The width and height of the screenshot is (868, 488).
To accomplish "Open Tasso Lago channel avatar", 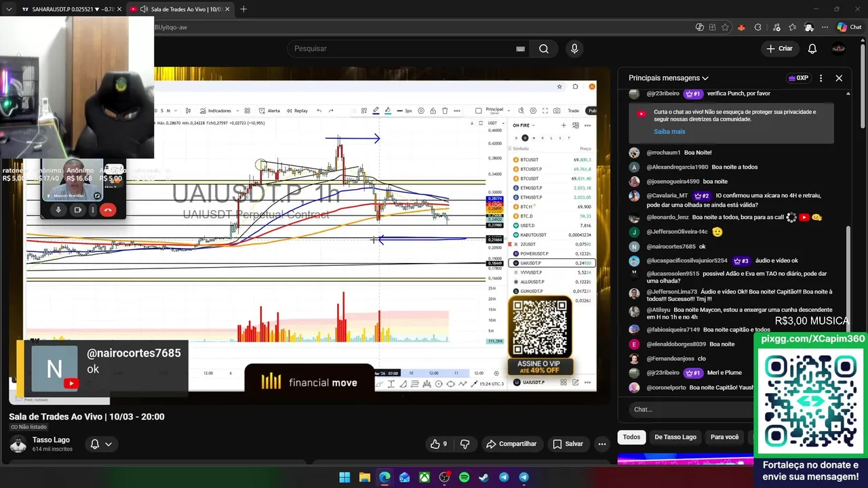I will 18,444.
